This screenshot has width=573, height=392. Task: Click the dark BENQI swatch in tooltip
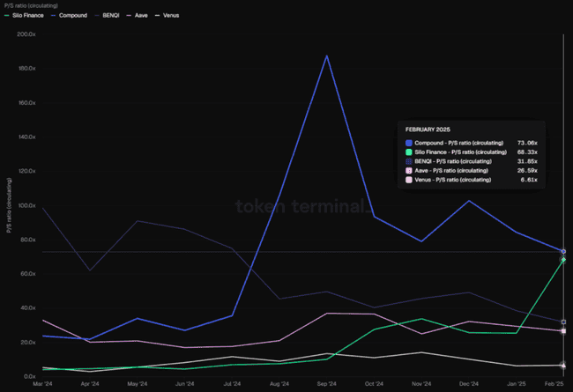(x=409, y=161)
